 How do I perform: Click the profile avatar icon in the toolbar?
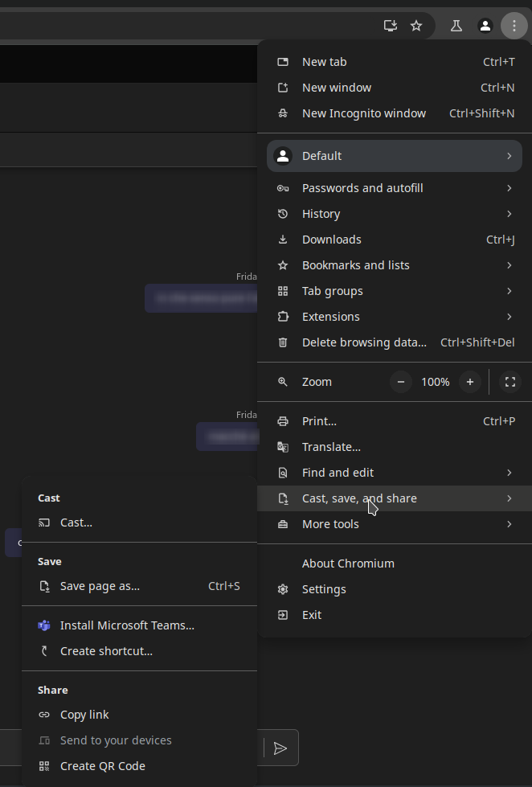[x=485, y=25]
